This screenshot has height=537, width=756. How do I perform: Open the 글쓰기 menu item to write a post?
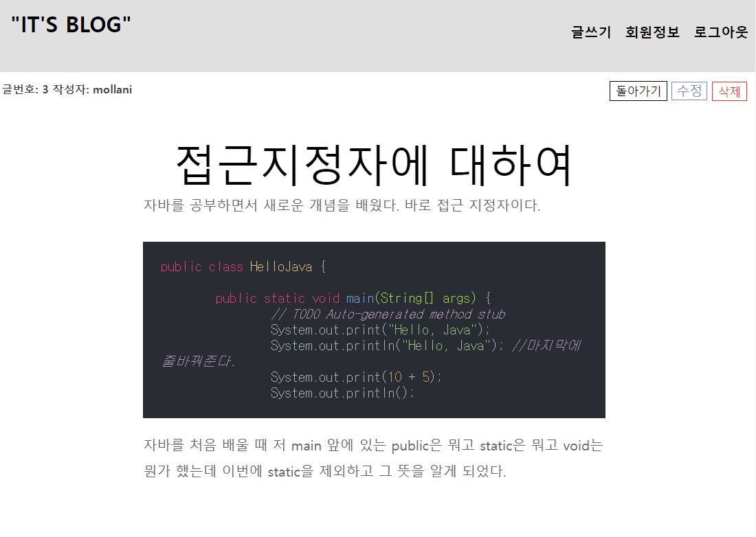click(x=590, y=32)
